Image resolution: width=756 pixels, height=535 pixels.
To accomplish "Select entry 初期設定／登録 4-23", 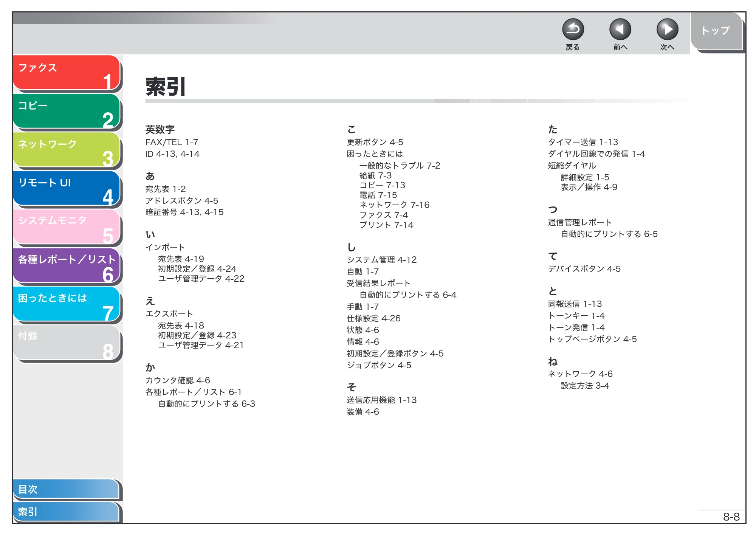I will [197, 335].
